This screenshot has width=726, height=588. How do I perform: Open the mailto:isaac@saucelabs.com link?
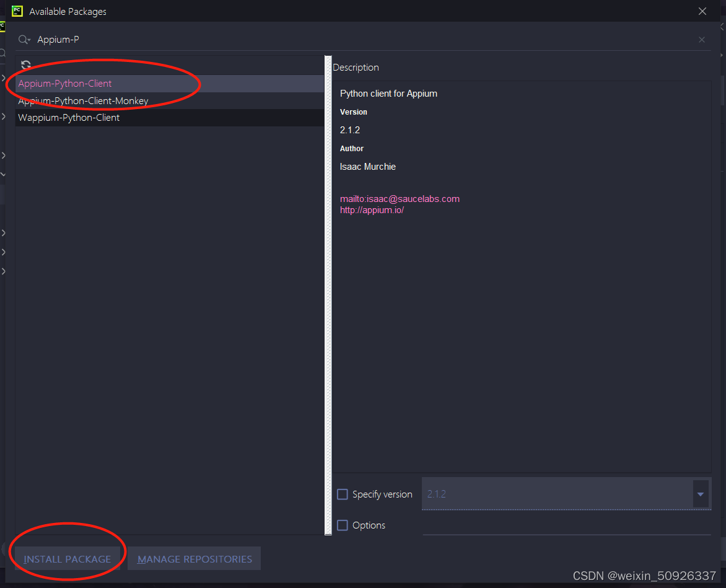[x=400, y=199]
